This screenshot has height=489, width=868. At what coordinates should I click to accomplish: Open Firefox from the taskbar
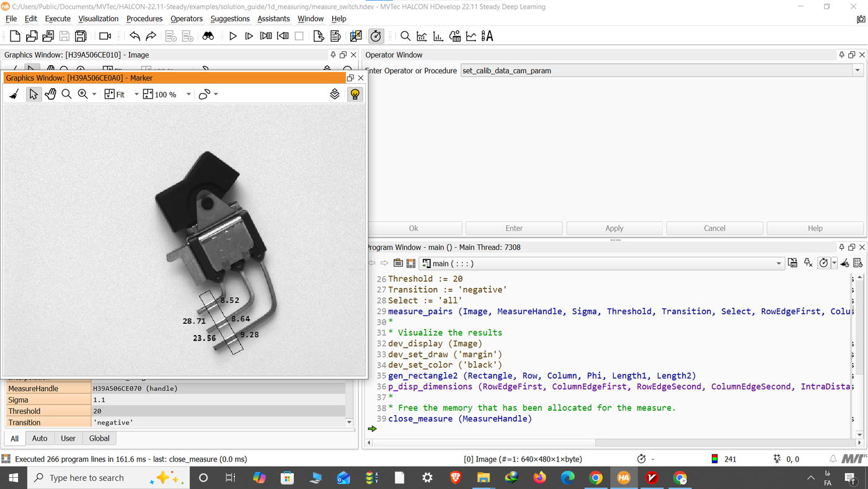[x=539, y=478]
